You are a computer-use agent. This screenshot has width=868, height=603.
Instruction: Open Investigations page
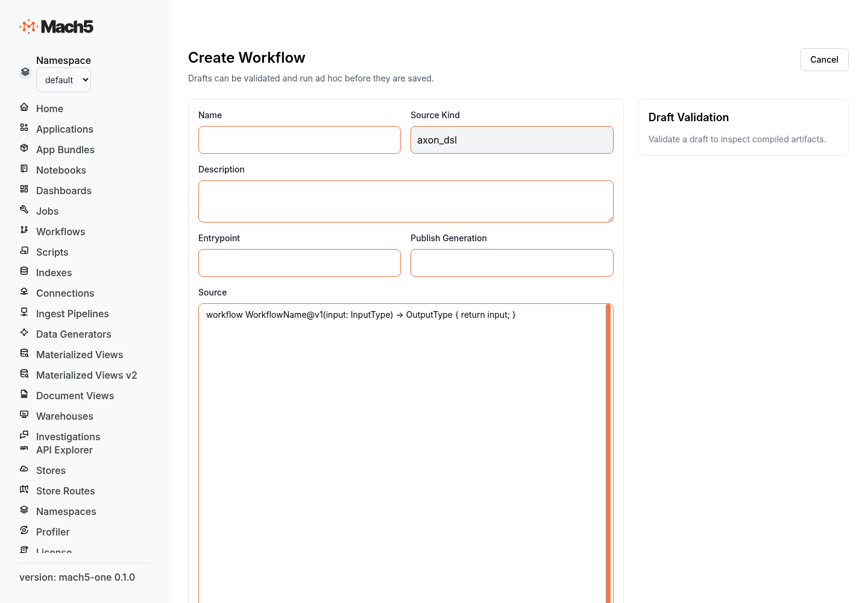68,437
